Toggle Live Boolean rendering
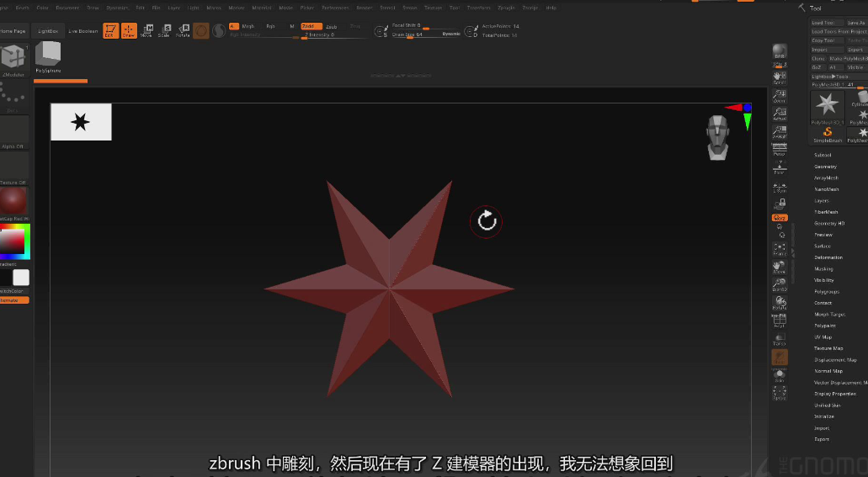Viewport: 868px width, 477px height. click(83, 31)
